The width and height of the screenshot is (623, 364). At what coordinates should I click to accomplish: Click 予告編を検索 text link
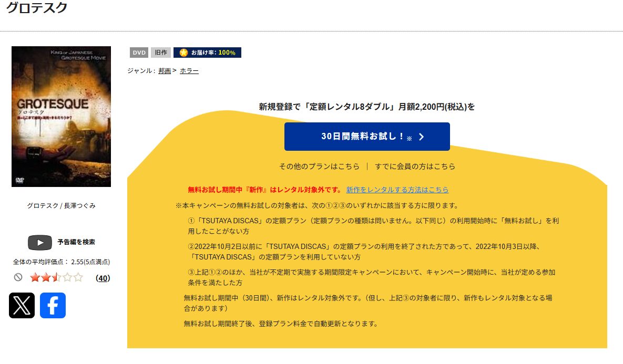[76, 242]
